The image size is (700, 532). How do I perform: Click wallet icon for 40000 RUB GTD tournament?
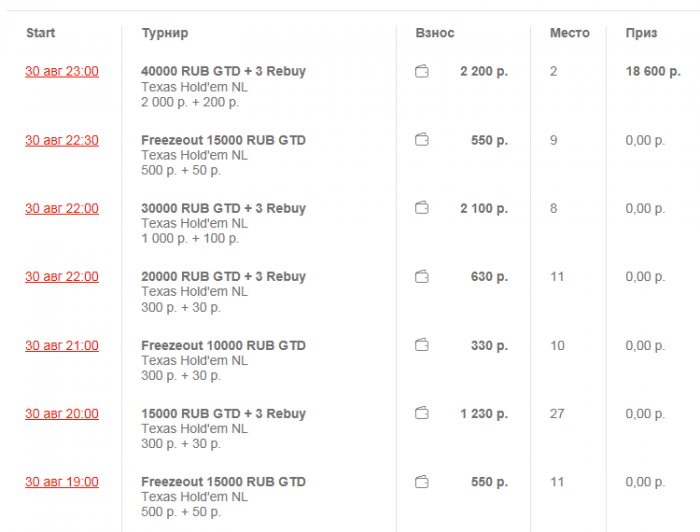click(x=422, y=71)
